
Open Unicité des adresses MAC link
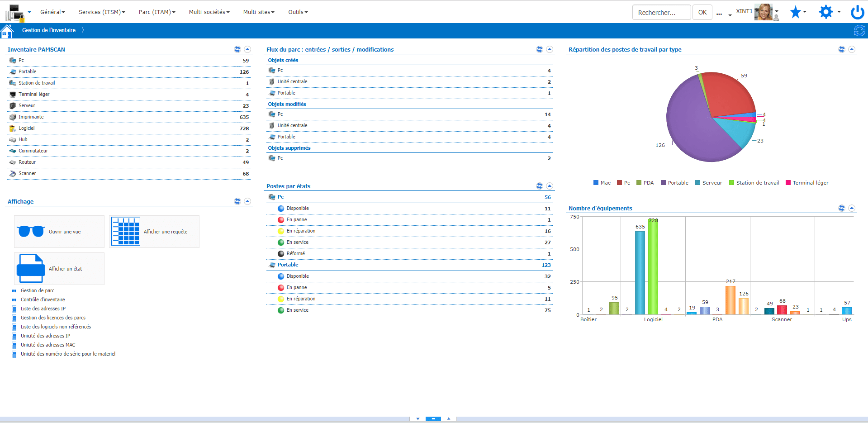[48, 345]
